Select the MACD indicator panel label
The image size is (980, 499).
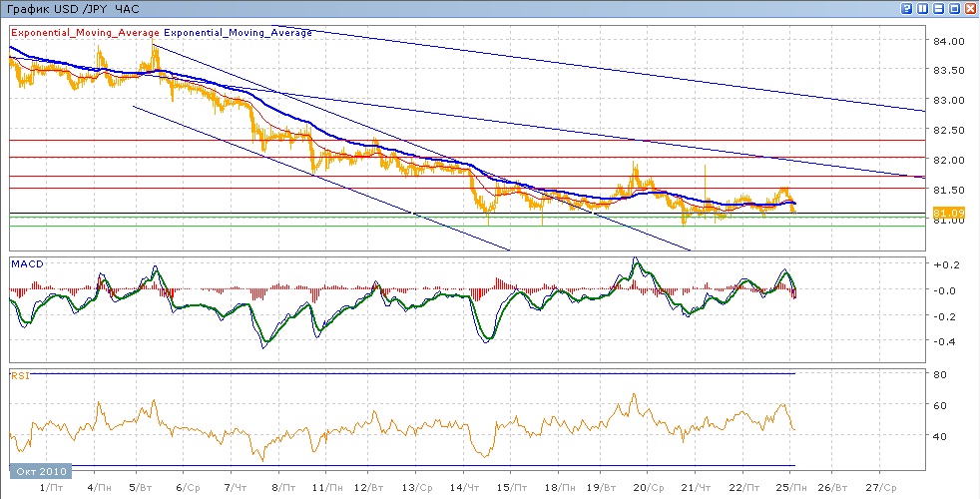click(25, 262)
